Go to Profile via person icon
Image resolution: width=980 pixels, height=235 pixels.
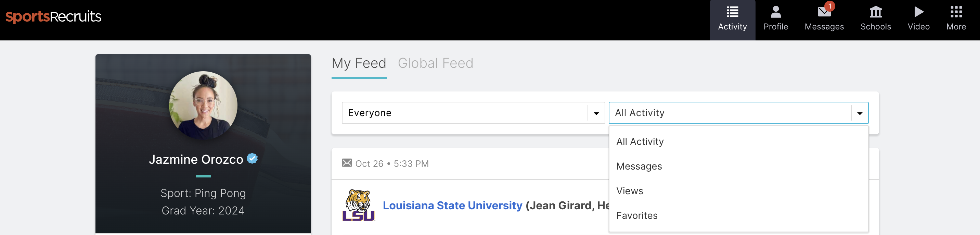pyautogui.click(x=776, y=12)
